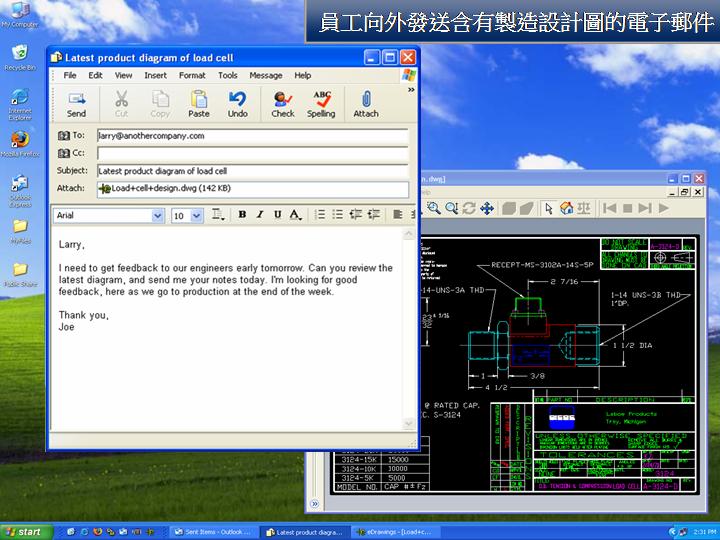
Task: Toggle Italic formatting
Action: [260, 214]
